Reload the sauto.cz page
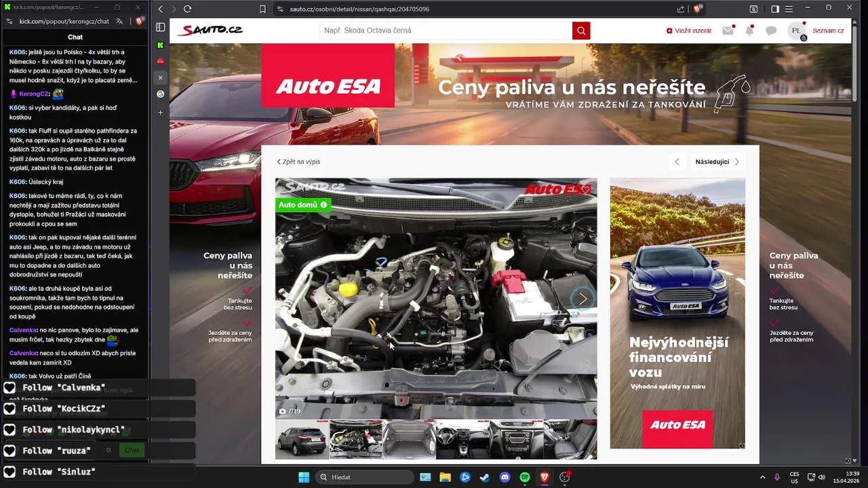 pyautogui.click(x=187, y=9)
